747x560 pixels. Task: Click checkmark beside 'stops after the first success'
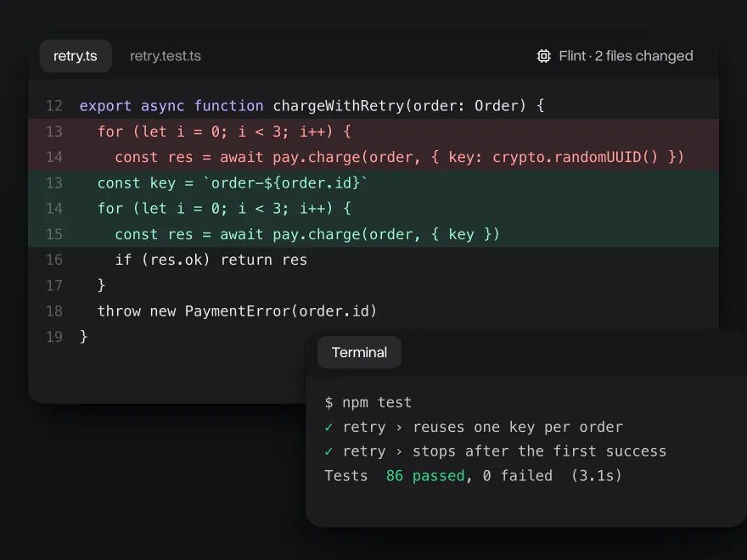329,451
